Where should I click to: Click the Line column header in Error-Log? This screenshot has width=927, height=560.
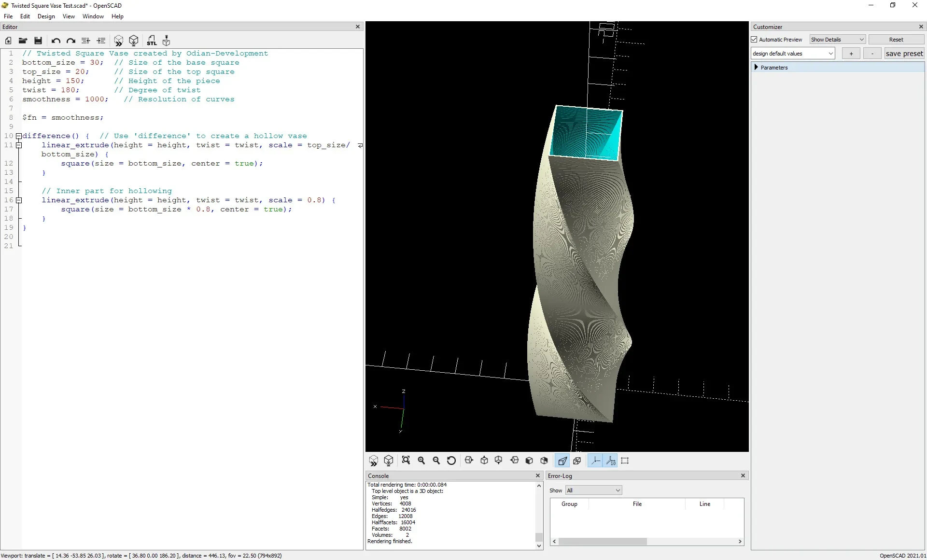[705, 504]
